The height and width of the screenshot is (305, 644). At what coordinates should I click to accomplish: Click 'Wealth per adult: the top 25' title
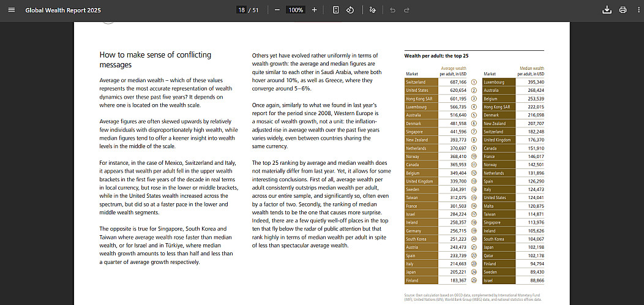click(436, 56)
